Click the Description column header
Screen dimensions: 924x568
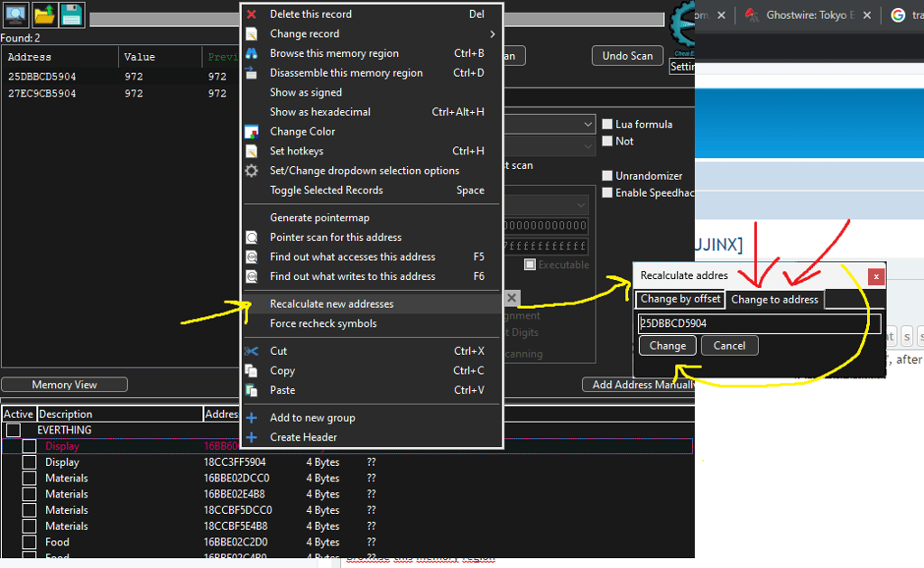(x=120, y=414)
